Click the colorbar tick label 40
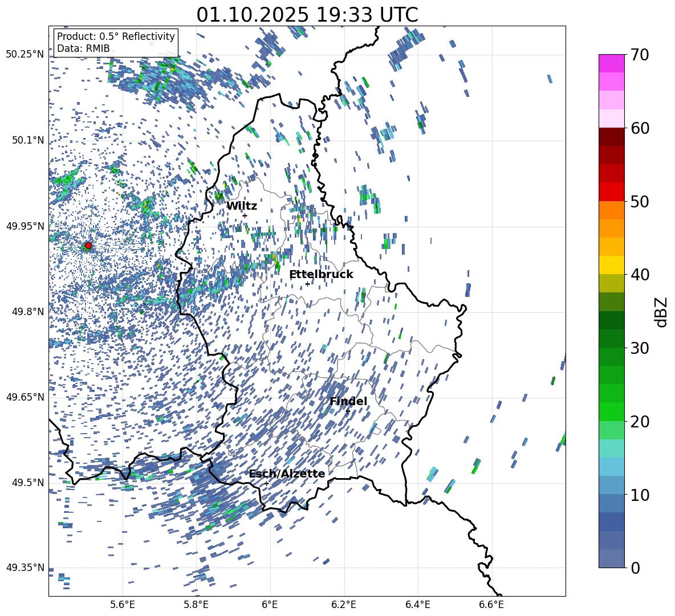675x616 pixels. tap(640, 275)
